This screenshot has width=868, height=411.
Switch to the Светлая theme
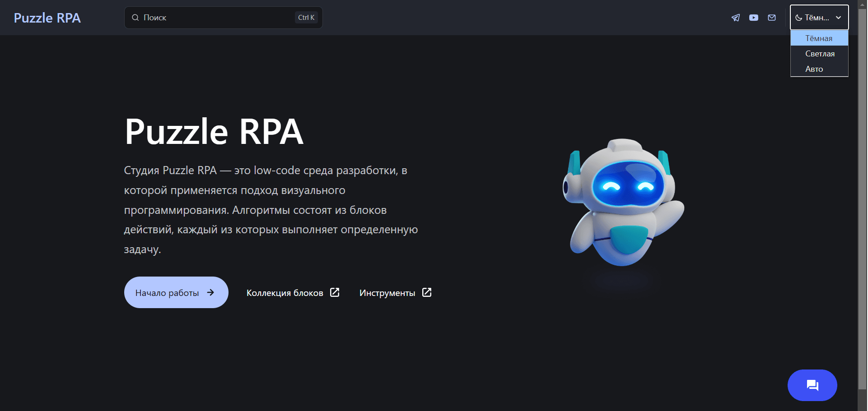820,54
